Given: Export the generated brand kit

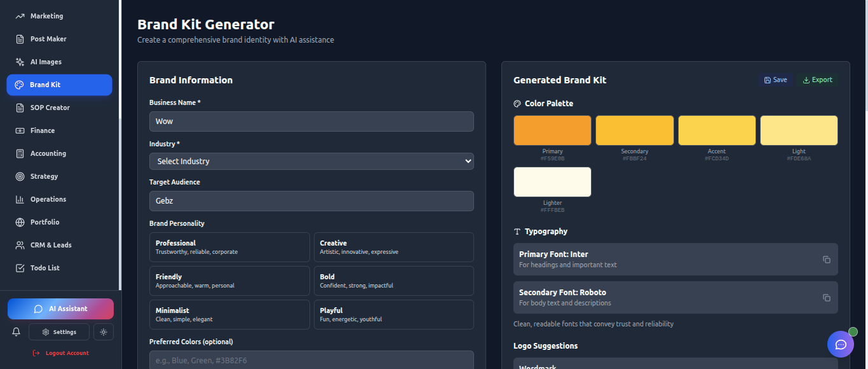Looking at the screenshot, I should tap(818, 80).
